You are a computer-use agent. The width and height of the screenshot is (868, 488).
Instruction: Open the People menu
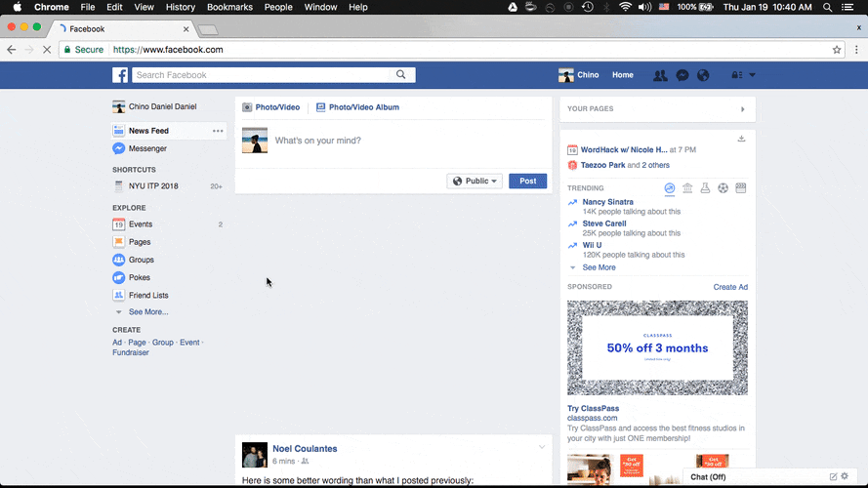click(278, 7)
